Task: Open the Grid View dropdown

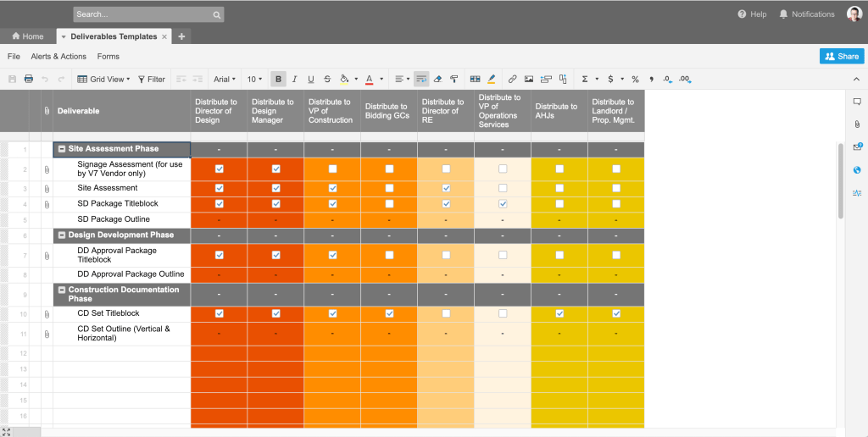Action: 103,79
